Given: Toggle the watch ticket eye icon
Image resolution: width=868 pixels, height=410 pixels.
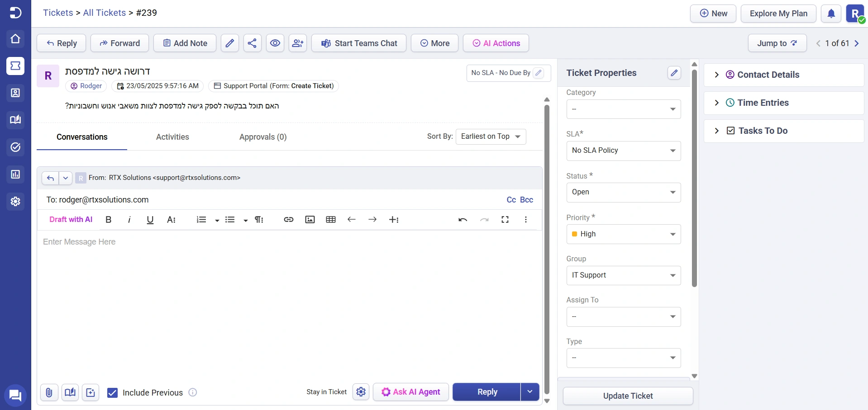Looking at the screenshot, I should pos(275,43).
